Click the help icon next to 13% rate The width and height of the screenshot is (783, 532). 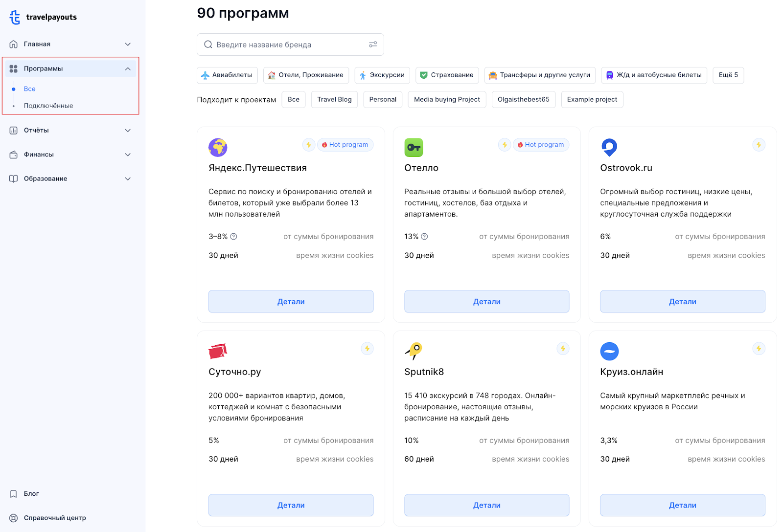pyautogui.click(x=424, y=237)
